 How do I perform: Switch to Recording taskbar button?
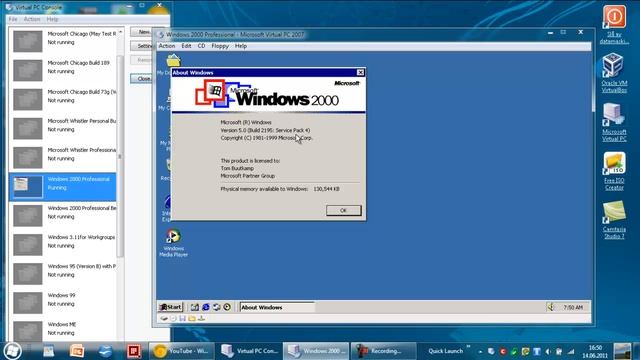(384, 351)
